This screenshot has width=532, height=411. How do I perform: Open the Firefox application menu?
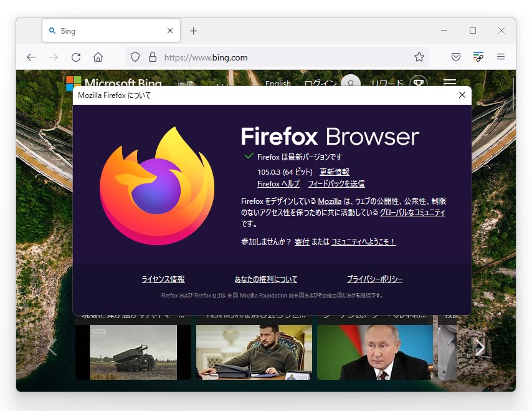[501, 57]
